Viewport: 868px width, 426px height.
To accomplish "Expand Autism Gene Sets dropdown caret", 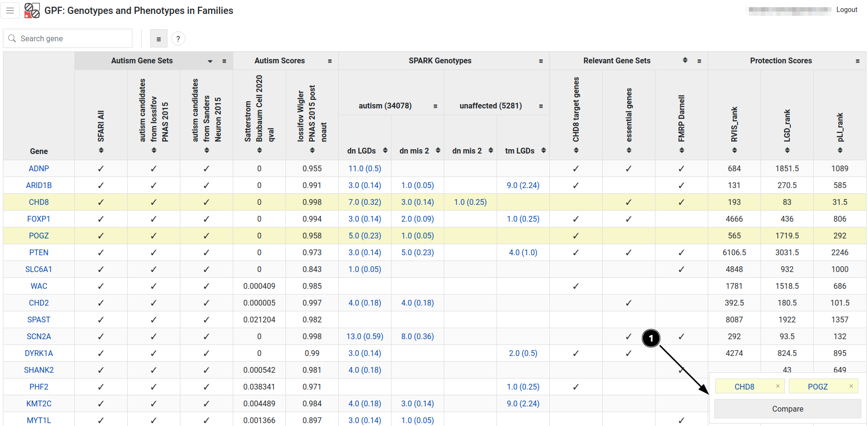I will pyautogui.click(x=210, y=61).
